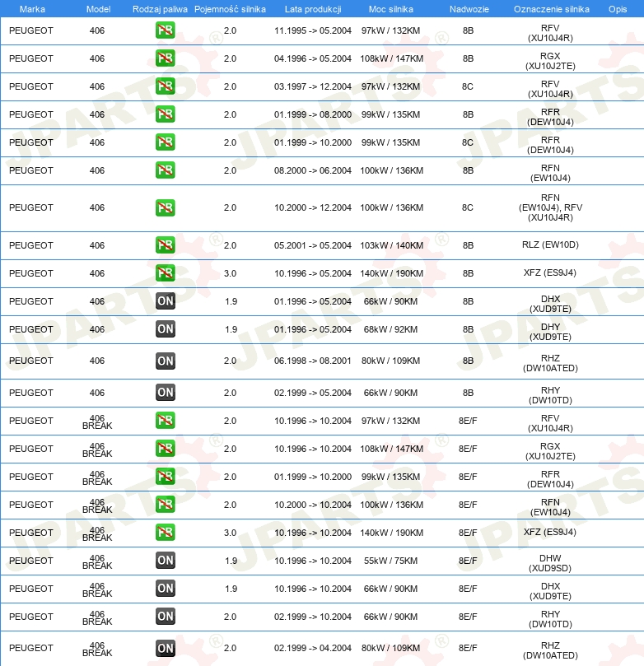Click petrol icon in 406 BREAK RGX row
The width and height of the screenshot is (644, 666).
tap(166, 449)
